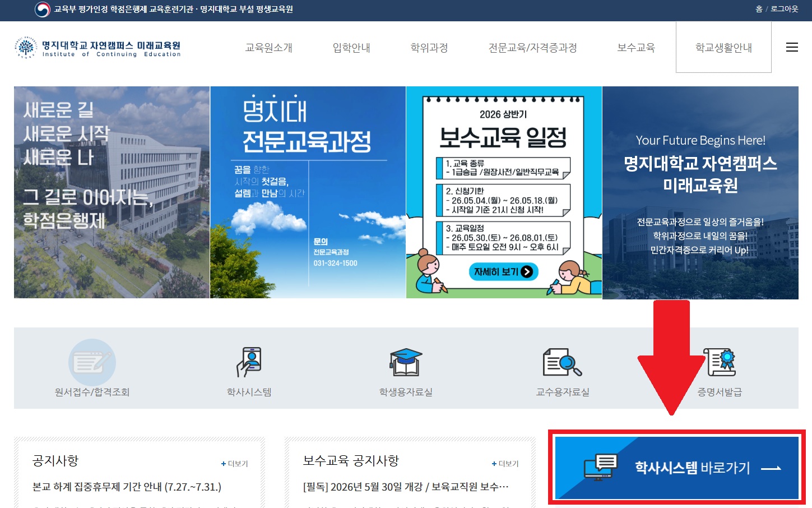Open the hamburger menu icon
The height and width of the screenshot is (508, 812).
792,48
